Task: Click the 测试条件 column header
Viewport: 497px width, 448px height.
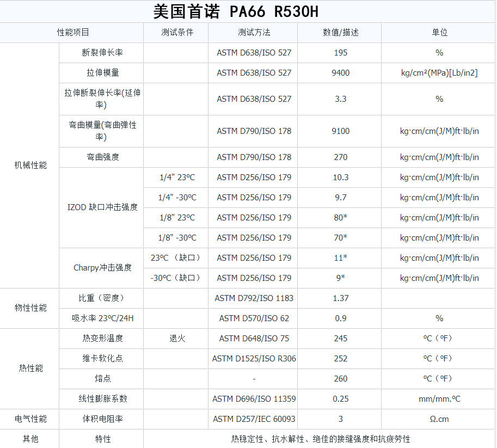Action: [x=177, y=33]
